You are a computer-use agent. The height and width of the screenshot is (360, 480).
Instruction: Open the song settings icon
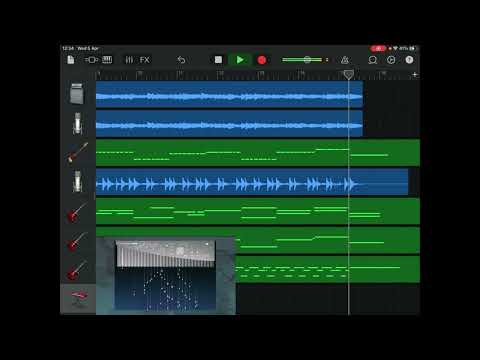pos(391,60)
